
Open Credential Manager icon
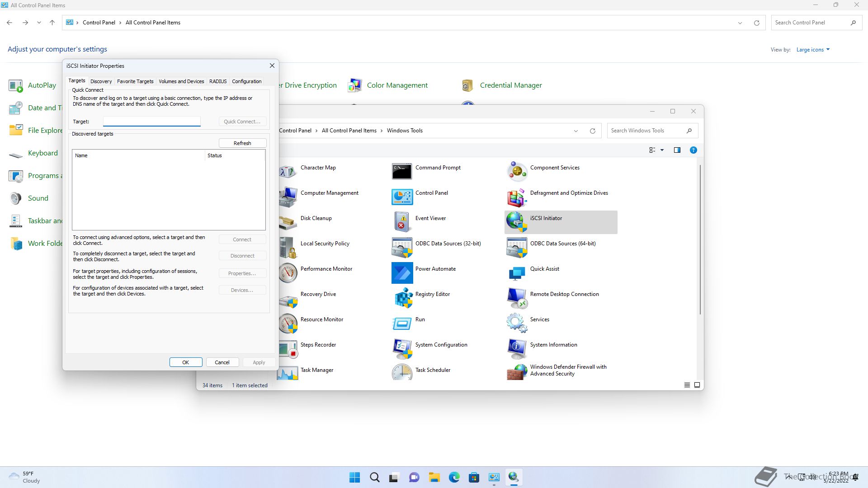467,85
